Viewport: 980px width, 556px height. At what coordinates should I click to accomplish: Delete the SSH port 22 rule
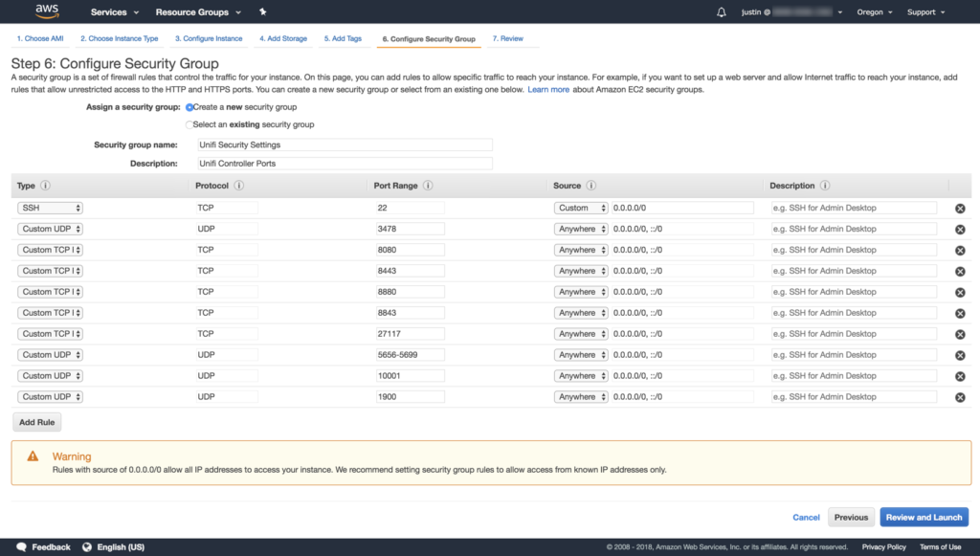pos(960,209)
